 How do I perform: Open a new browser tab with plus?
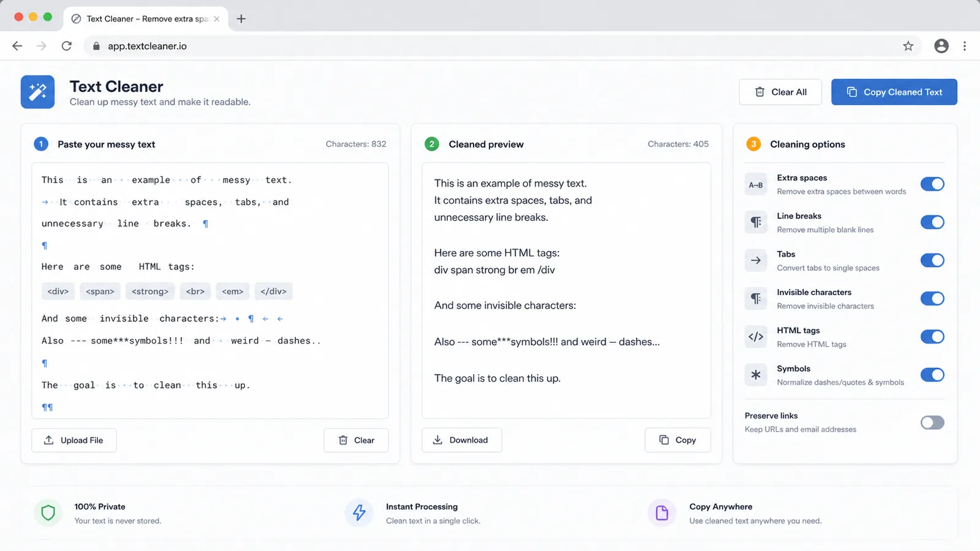(241, 19)
